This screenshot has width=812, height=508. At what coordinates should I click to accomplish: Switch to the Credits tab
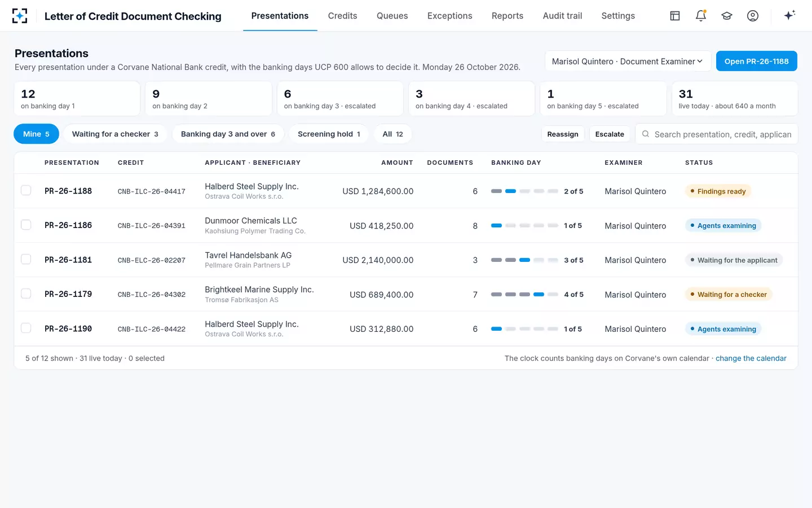(x=342, y=16)
